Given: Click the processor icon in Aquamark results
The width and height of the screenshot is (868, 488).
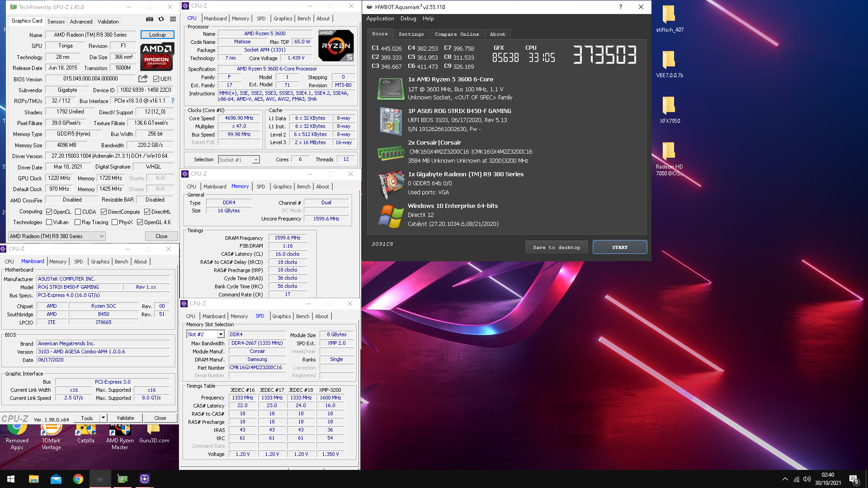Looking at the screenshot, I should click(x=391, y=89).
